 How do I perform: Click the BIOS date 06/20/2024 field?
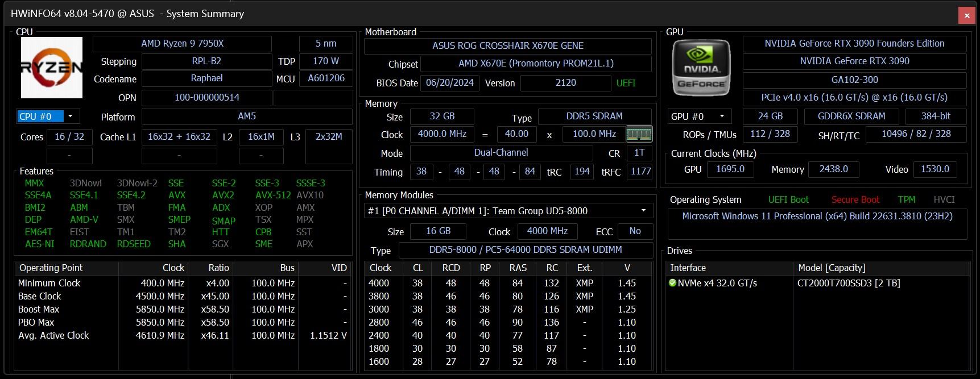[x=449, y=83]
